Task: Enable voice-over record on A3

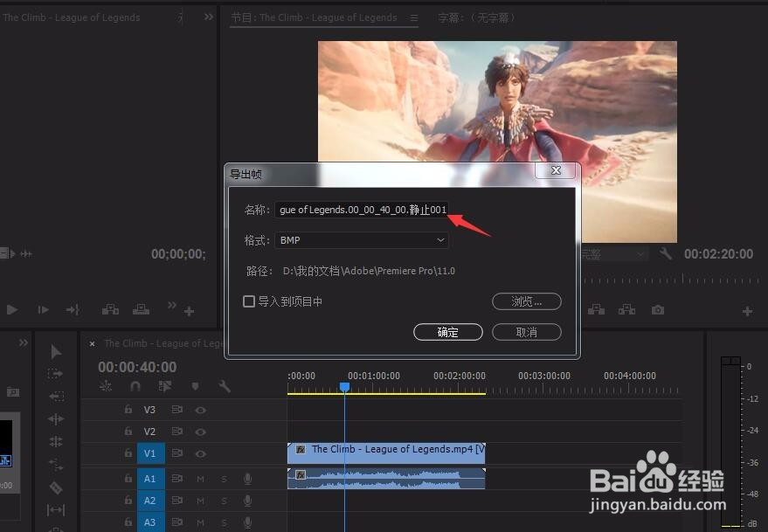Action: point(248,522)
